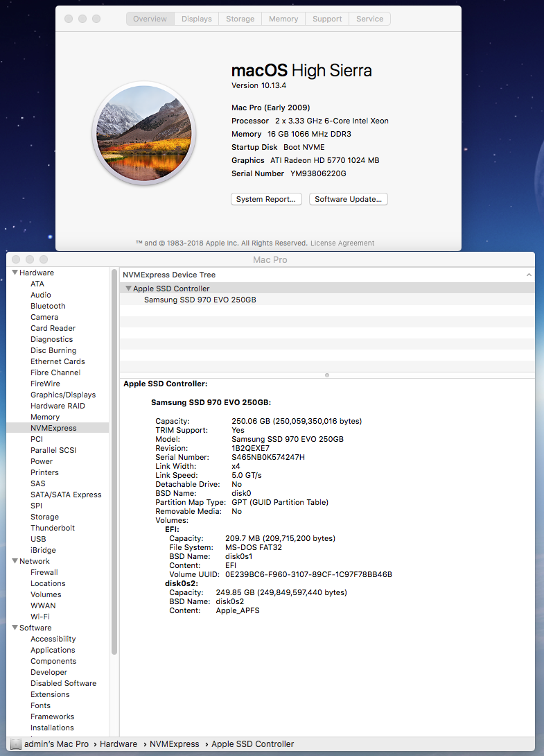Viewport: 544px width, 756px height.
Task: Click the macOS High Sierra logo image
Action: (143, 133)
